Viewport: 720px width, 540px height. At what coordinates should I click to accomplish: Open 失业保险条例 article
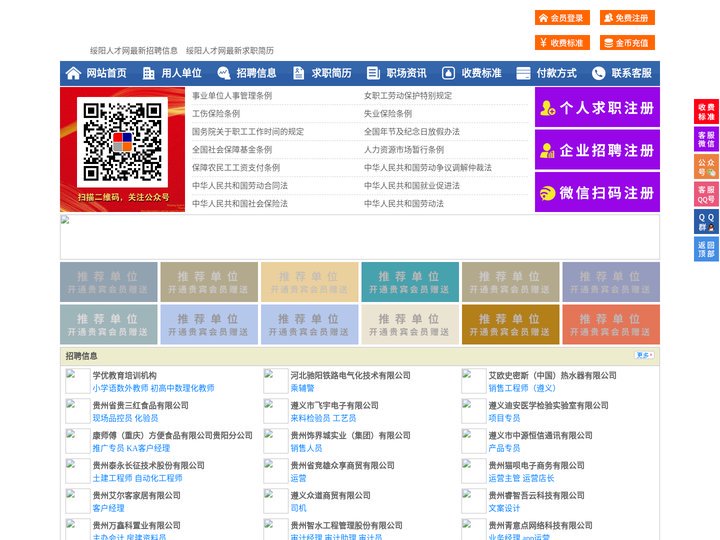388,113
